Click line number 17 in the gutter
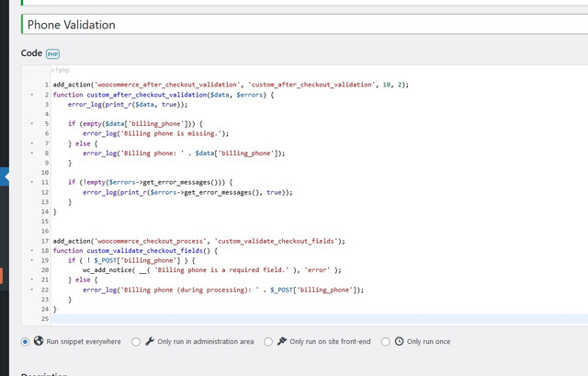The image size is (588, 376). (x=45, y=241)
